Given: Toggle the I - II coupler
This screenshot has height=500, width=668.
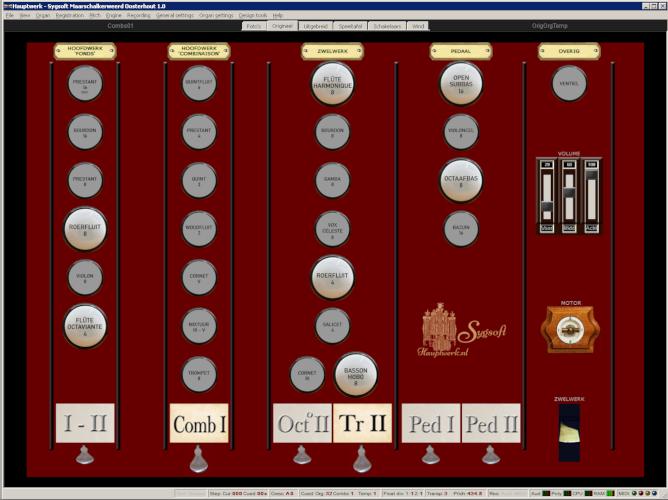Looking at the screenshot, I should (x=85, y=423).
